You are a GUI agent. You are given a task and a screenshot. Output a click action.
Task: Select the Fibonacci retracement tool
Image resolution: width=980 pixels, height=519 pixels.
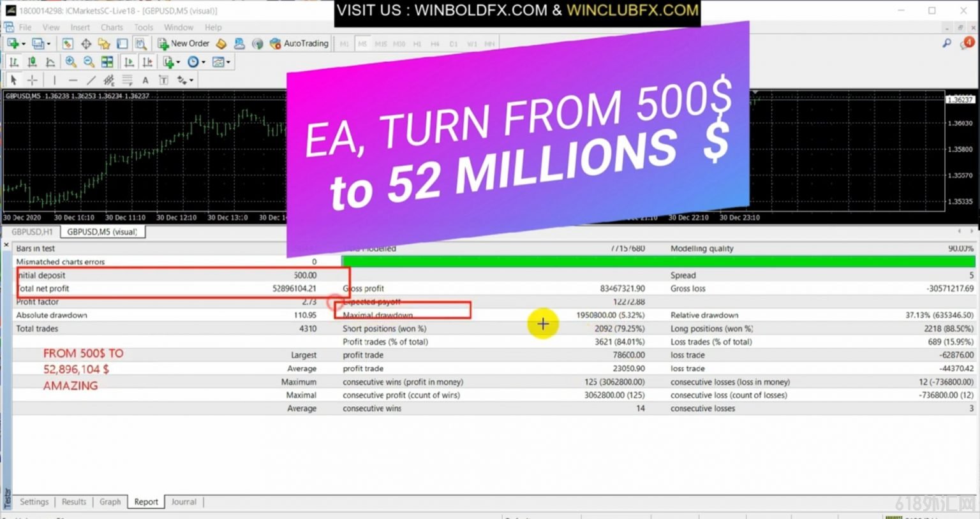click(x=128, y=80)
